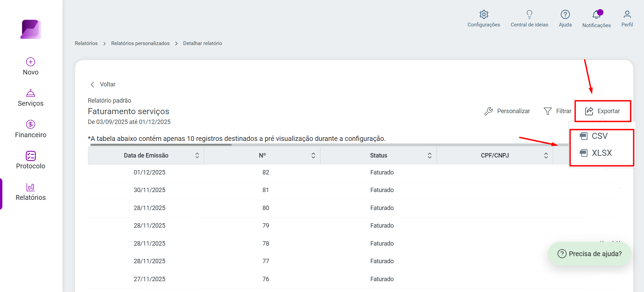
Task: Click the Voltar link
Action: [108, 84]
